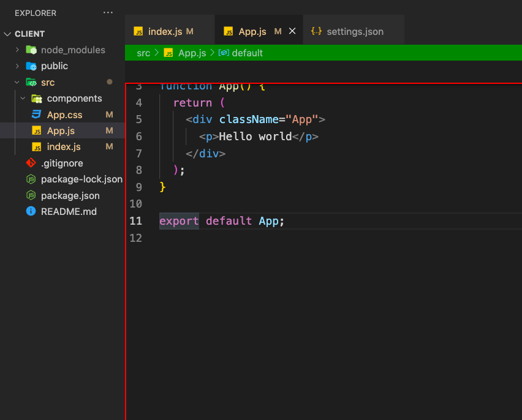The height and width of the screenshot is (420, 522).
Task: Expand the public folder chevron
Action: tap(17, 66)
